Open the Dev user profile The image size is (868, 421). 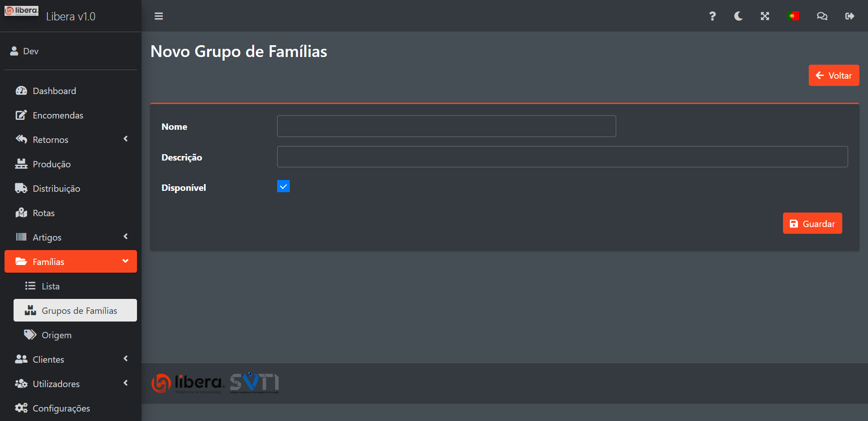[x=30, y=51]
